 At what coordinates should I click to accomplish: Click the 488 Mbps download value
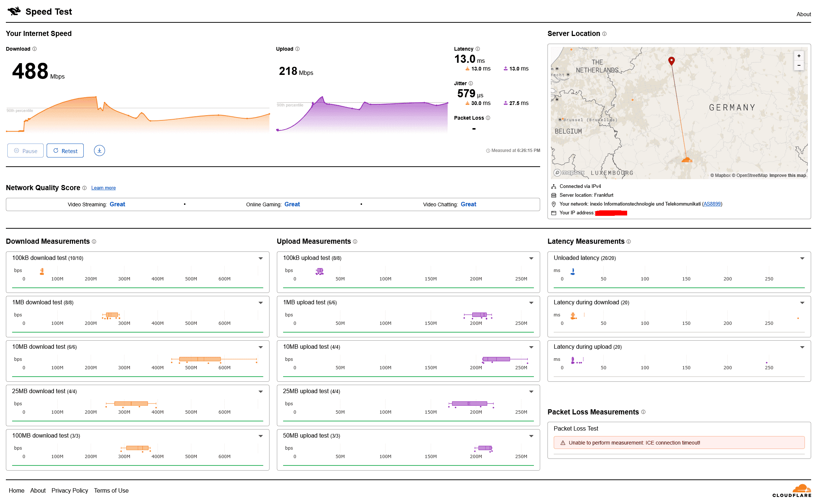pyautogui.click(x=38, y=71)
